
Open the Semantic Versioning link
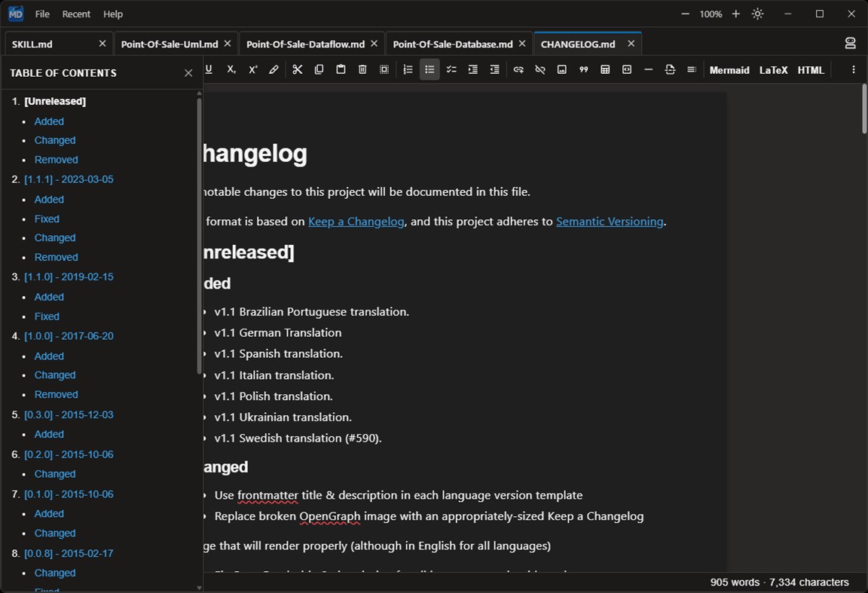tap(610, 222)
